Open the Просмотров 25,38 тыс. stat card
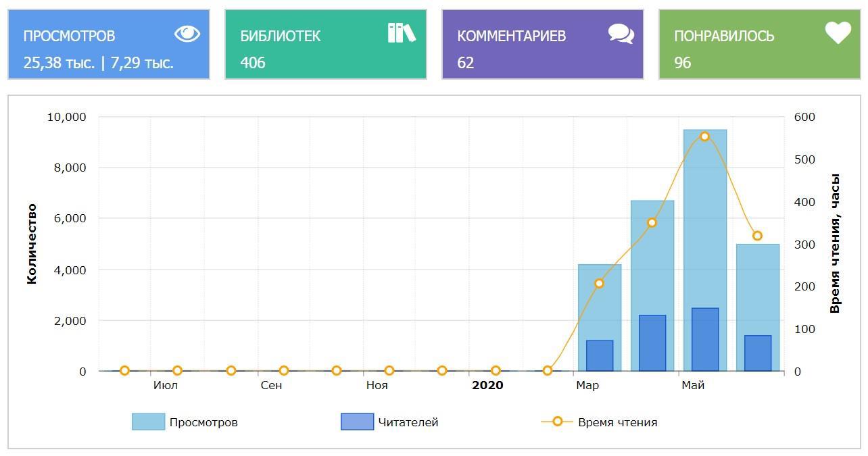The height and width of the screenshot is (456, 868). (x=109, y=45)
